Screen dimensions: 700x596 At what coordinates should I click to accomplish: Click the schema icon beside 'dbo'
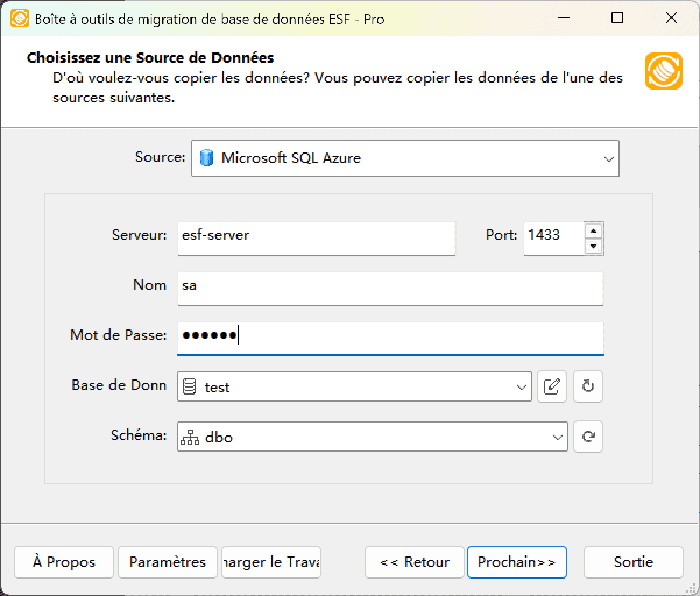point(190,437)
